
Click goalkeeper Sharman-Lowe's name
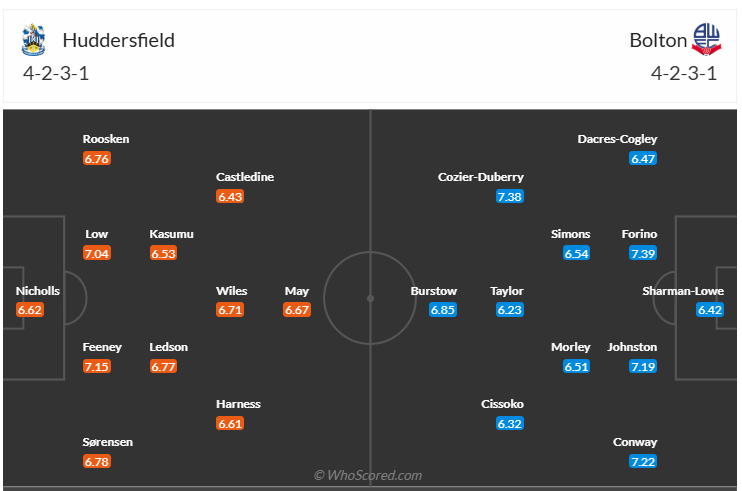pos(682,291)
